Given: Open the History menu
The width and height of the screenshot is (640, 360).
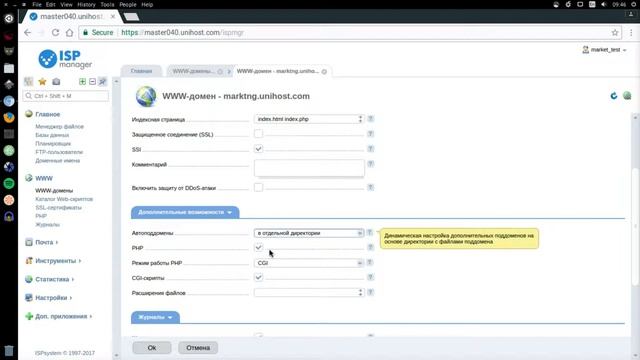Looking at the screenshot, I should tap(86, 4).
